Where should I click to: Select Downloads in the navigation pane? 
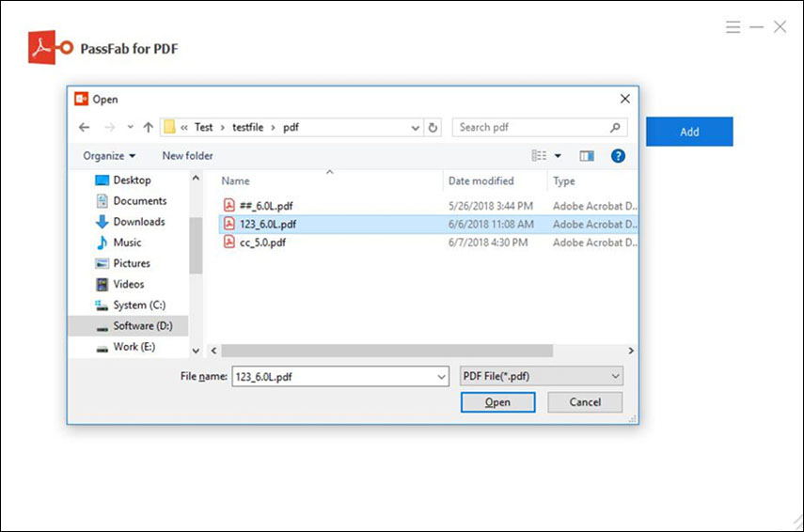click(x=138, y=222)
